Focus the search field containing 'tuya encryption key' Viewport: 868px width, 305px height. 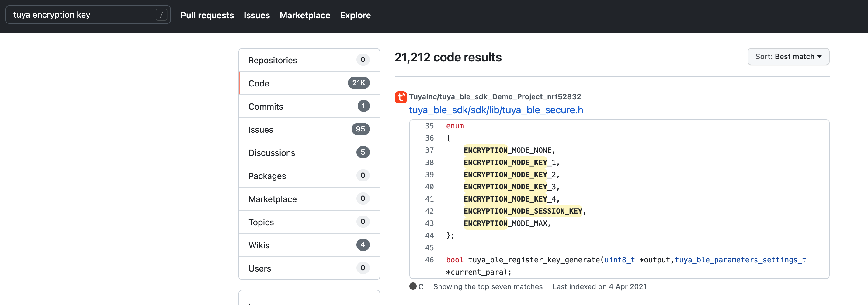[x=88, y=15]
